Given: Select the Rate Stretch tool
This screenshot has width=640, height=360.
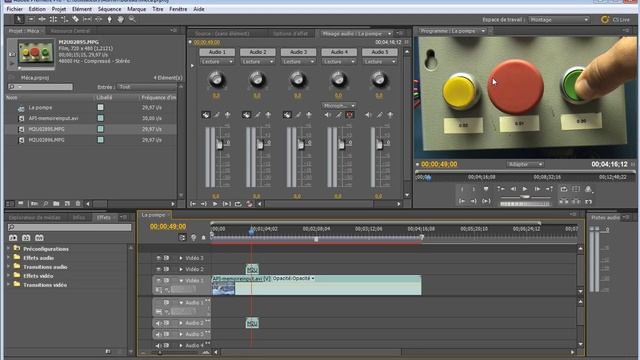Looking at the screenshot, I should (64, 19).
